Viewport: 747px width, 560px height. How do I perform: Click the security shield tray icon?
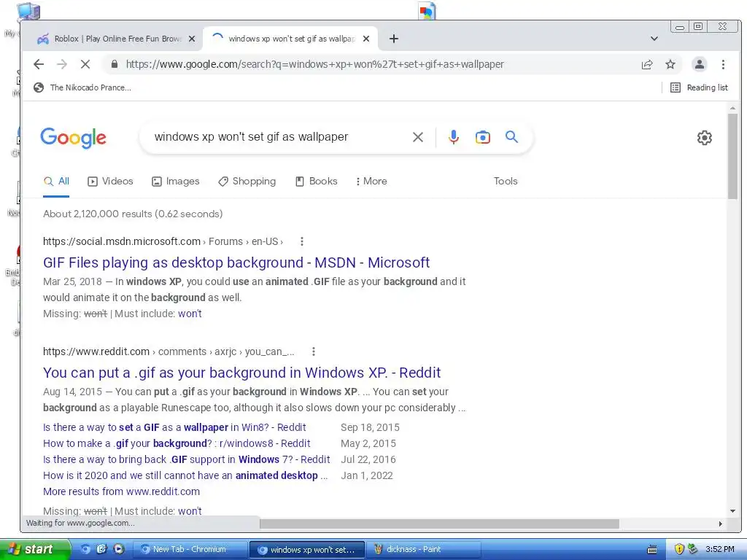pos(679,550)
